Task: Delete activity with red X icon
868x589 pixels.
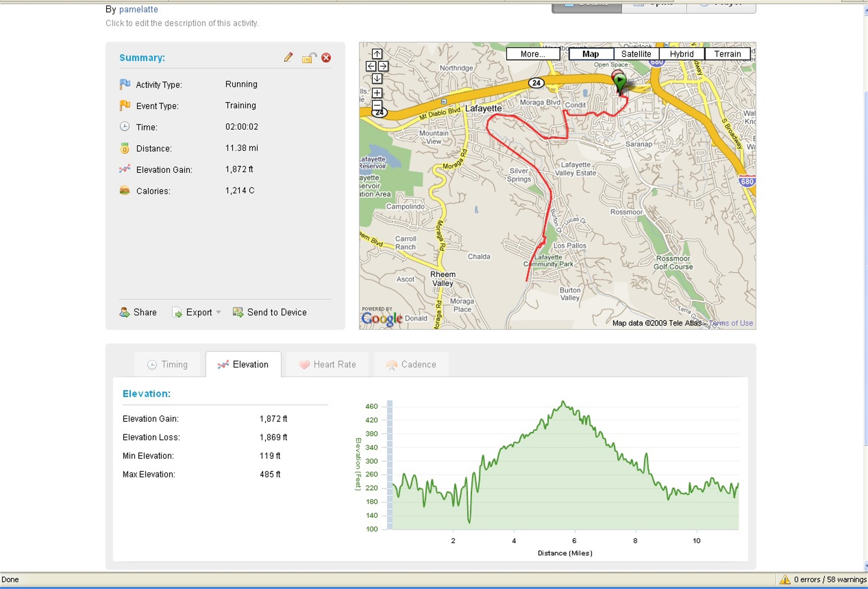Action: coord(326,57)
